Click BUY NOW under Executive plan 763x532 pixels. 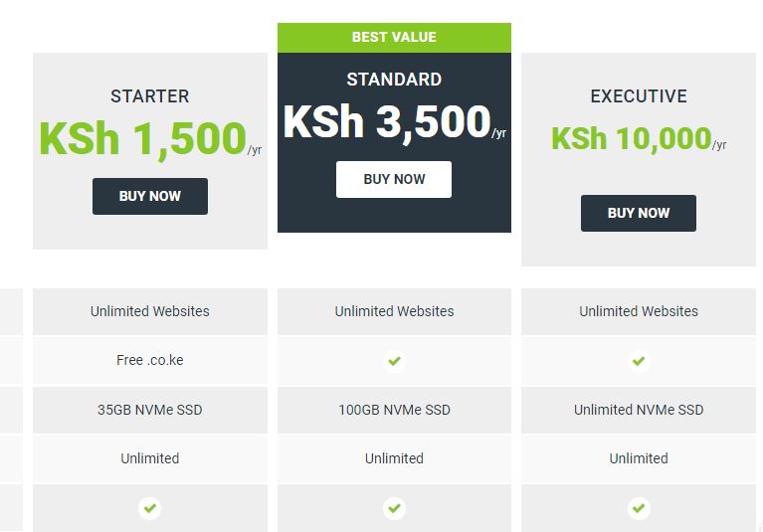pyautogui.click(x=639, y=213)
